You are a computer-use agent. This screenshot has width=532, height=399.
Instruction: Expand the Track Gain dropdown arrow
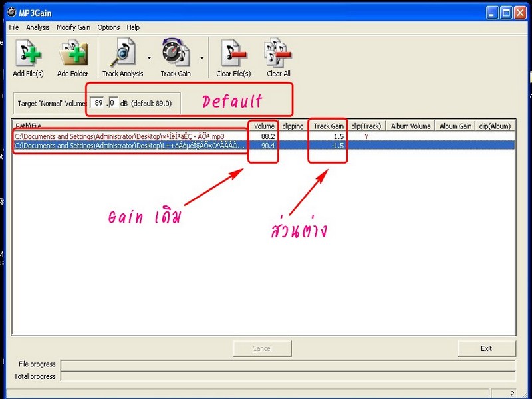[x=202, y=58]
